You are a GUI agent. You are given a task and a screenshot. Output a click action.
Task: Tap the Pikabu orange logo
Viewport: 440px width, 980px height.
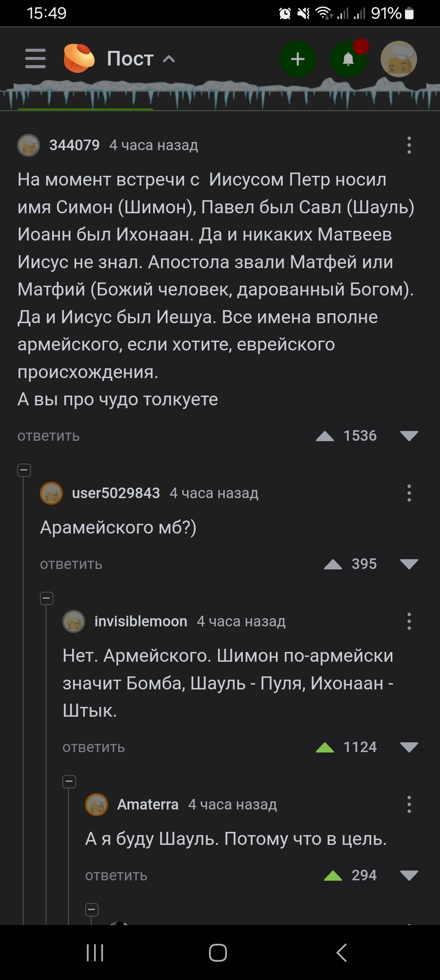pos(79,59)
